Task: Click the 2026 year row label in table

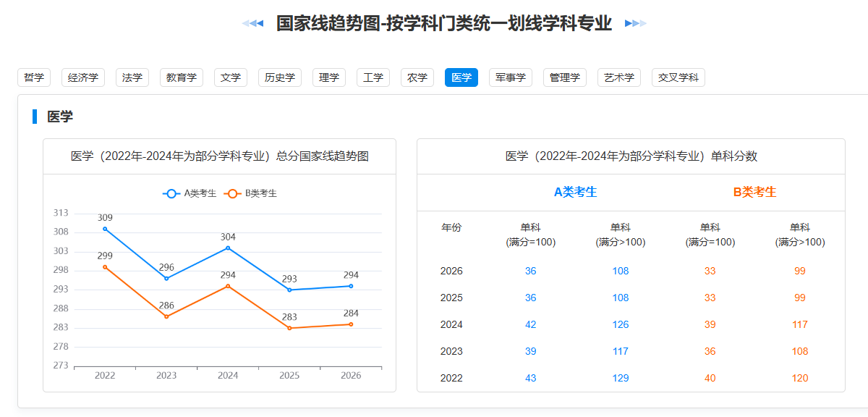Action: pyautogui.click(x=451, y=271)
